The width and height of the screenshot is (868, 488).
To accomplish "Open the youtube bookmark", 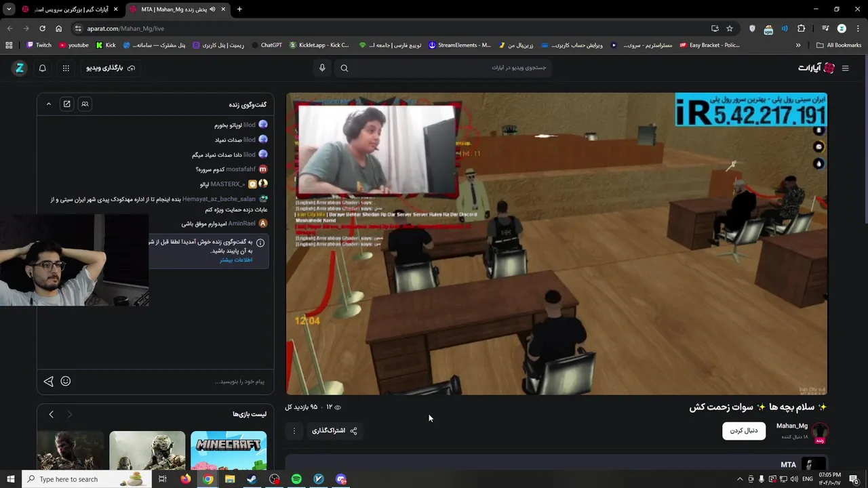I will pos(74,45).
